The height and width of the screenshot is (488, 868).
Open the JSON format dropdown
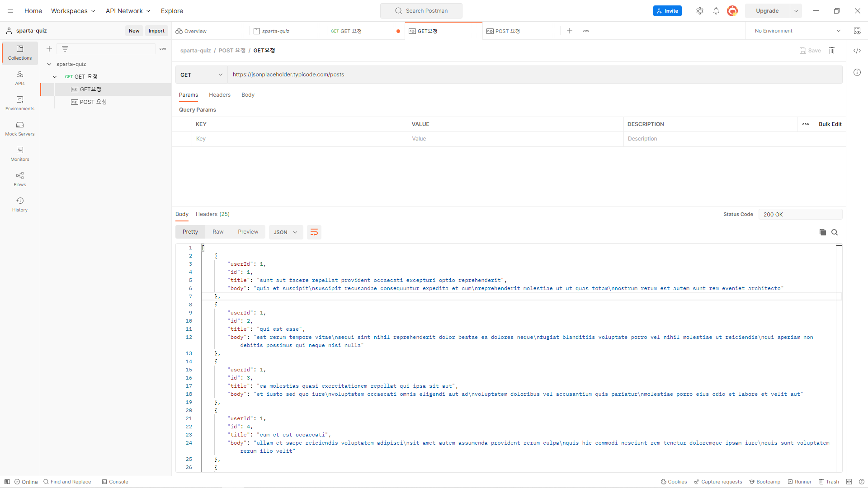tap(286, 232)
